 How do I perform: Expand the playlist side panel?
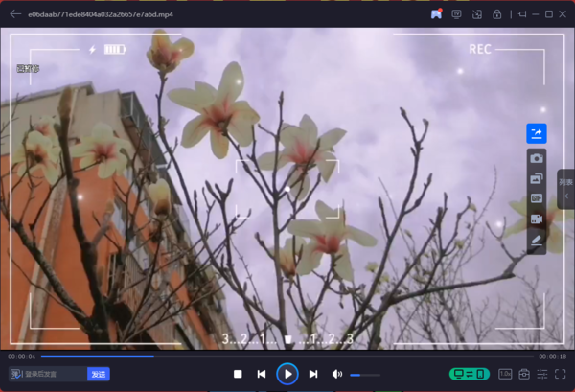565,189
